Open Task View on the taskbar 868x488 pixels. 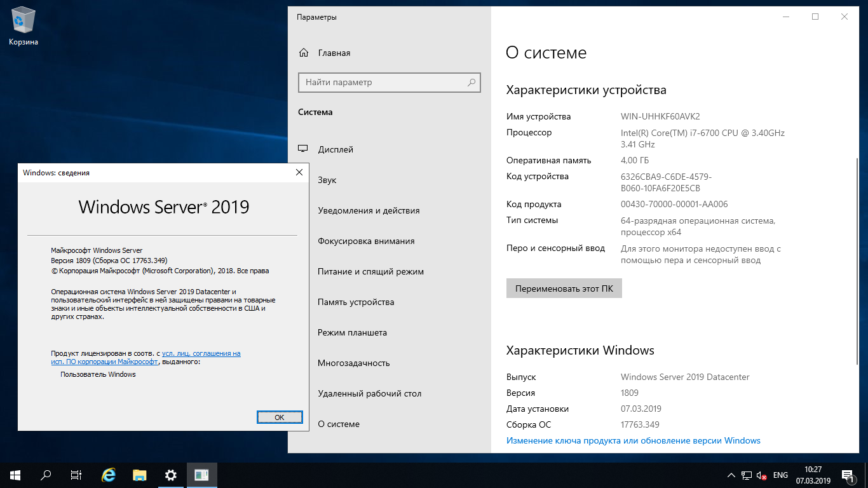tap(76, 475)
